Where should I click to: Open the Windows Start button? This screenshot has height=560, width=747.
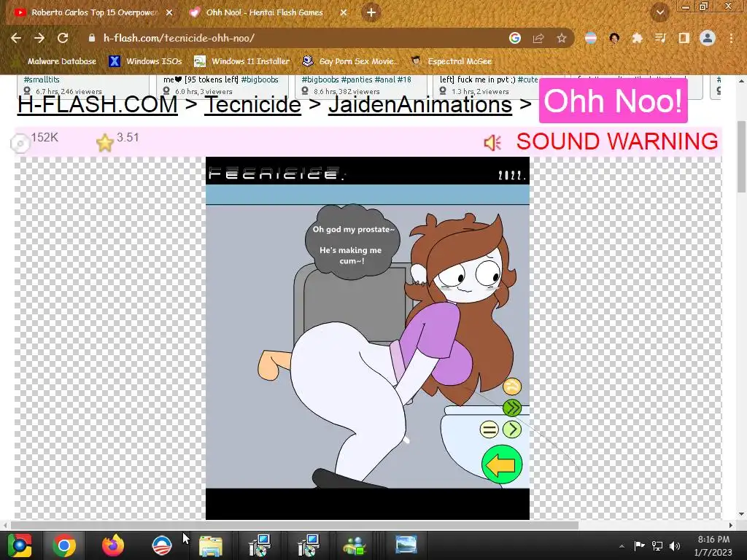click(19, 545)
